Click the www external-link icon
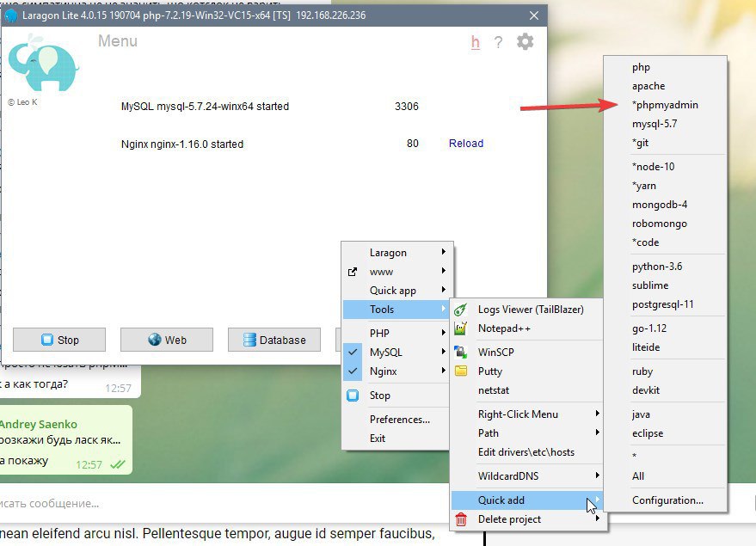The width and height of the screenshot is (756, 546). pyautogui.click(x=353, y=272)
